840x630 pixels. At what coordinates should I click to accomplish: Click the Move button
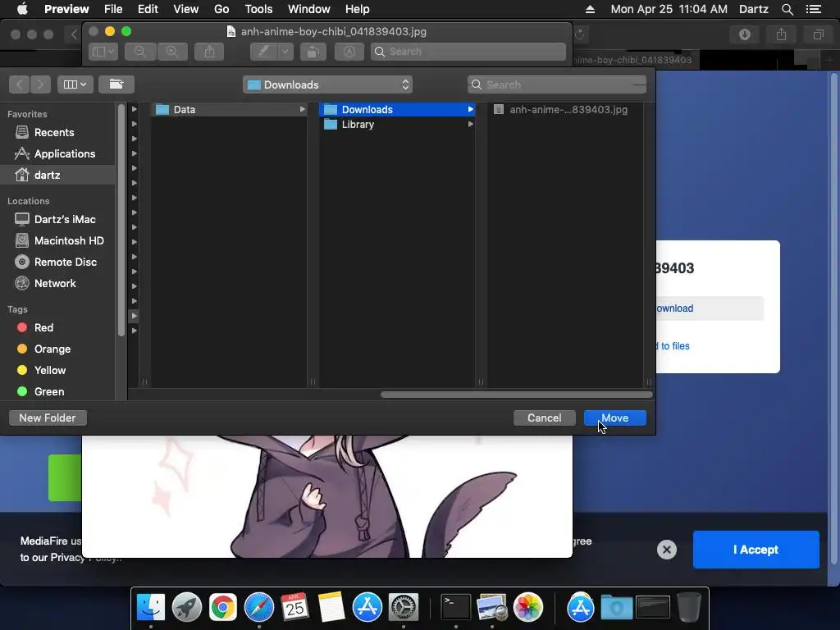click(614, 418)
